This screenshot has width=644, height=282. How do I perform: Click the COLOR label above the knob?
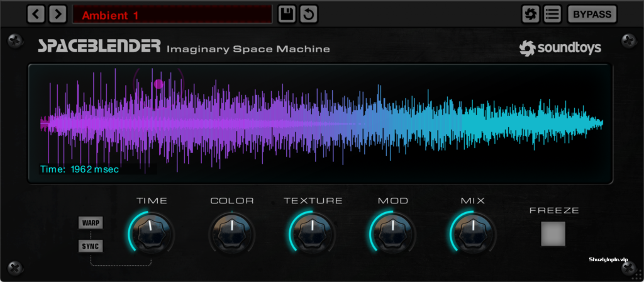point(232,201)
